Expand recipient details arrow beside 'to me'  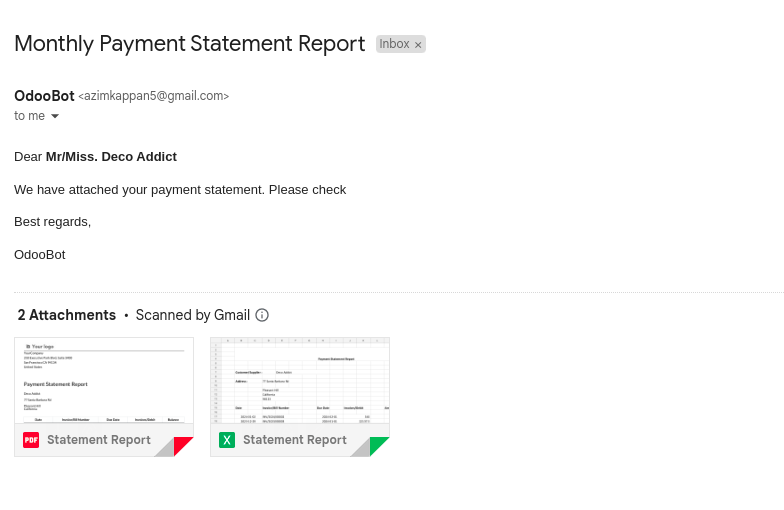coord(55,116)
